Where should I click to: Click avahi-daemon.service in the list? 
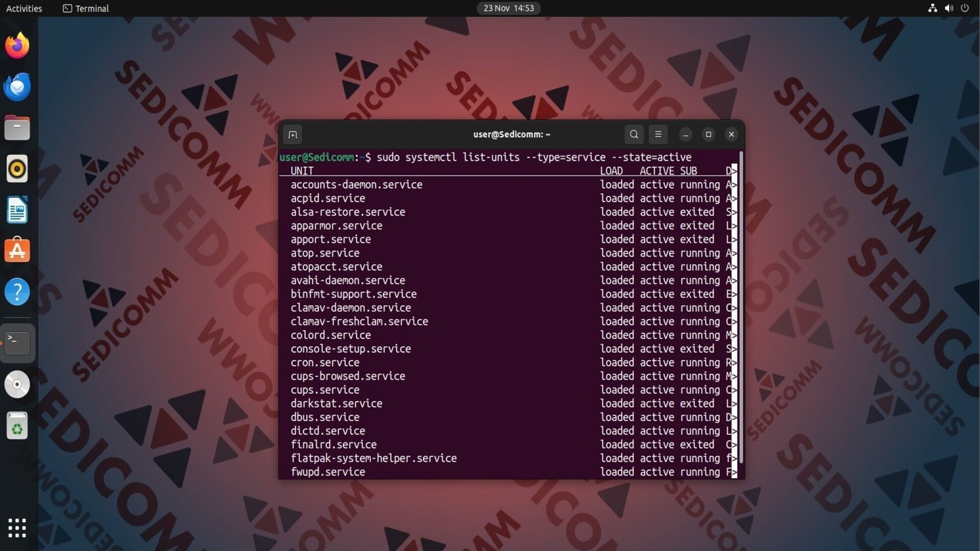click(x=348, y=281)
